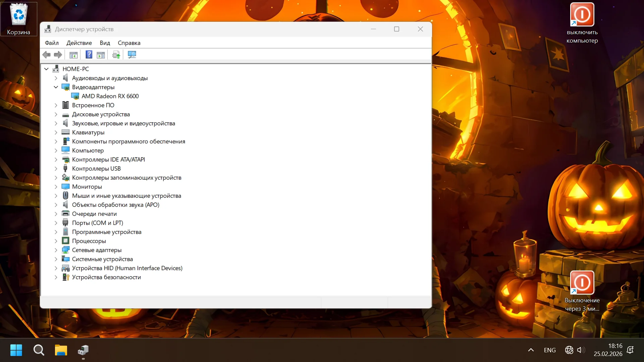
Task: Click the Properties pane toolbar icon
Action: (x=101, y=55)
